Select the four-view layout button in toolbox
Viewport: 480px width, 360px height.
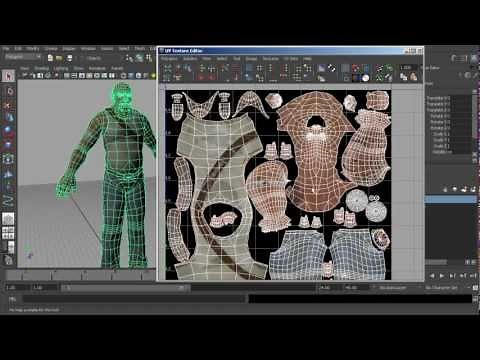(8, 232)
